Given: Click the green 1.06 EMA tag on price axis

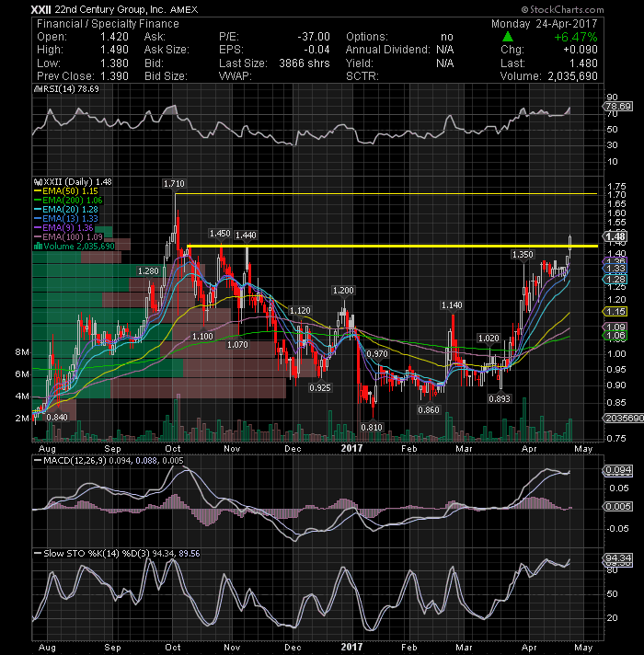Looking at the screenshot, I should tap(615, 336).
